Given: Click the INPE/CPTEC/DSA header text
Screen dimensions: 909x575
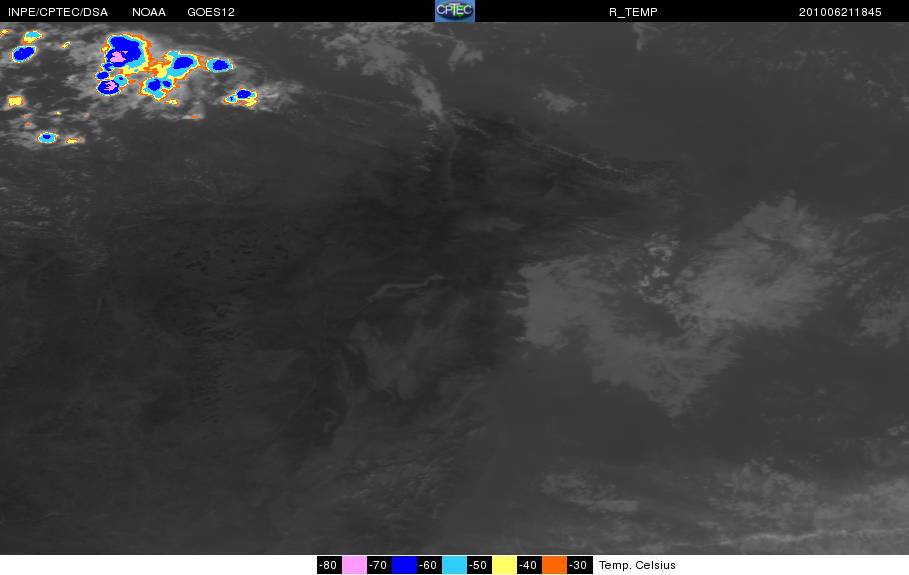Looking at the screenshot, I should tap(58, 12).
